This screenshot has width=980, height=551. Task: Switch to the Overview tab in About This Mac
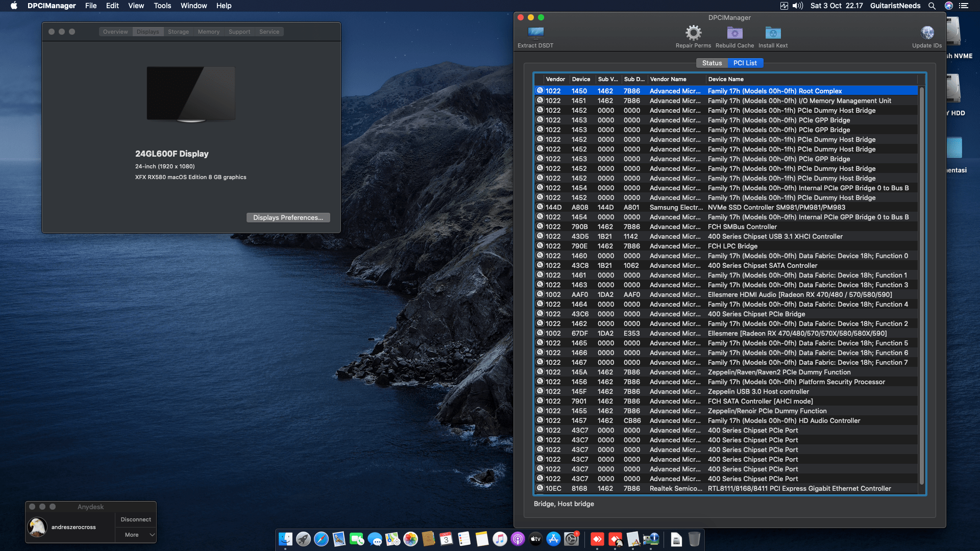tap(115, 32)
